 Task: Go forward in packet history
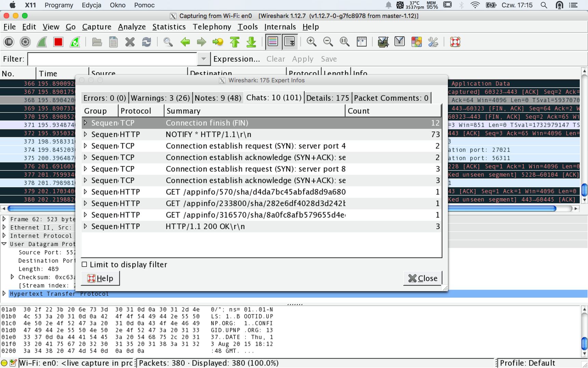(201, 42)
